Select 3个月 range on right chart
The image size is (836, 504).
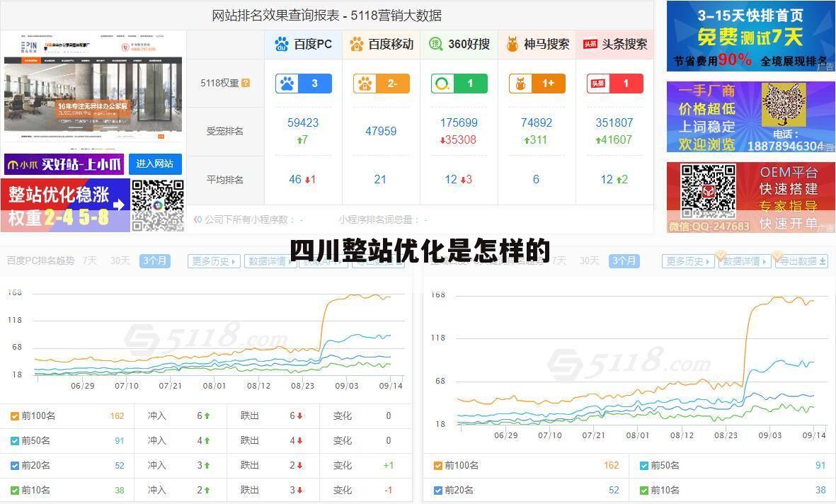(624, 260)
